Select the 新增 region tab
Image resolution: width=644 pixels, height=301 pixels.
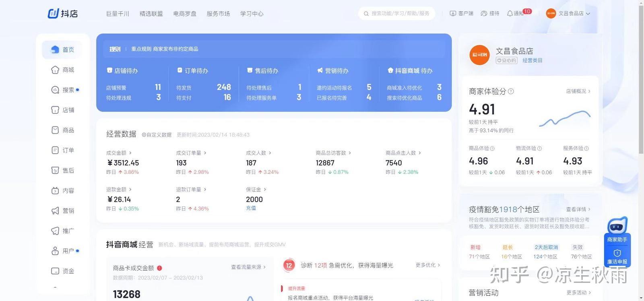tap(475, 247)
